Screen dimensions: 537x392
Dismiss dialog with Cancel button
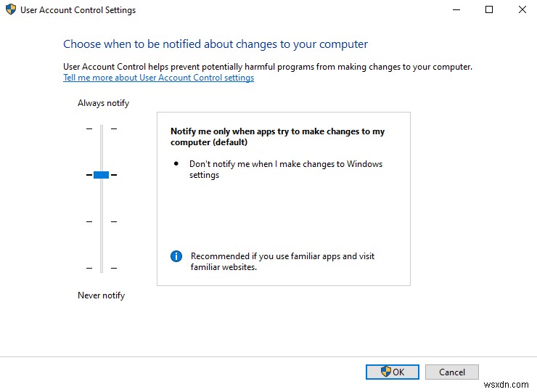[x=451, y=372]
